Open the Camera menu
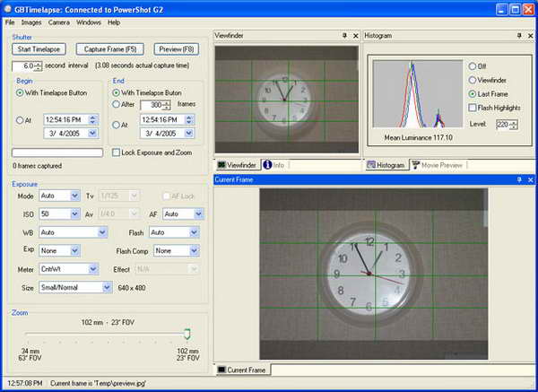Viewport: 538px width, 392px height. click(x=59, y=22)
